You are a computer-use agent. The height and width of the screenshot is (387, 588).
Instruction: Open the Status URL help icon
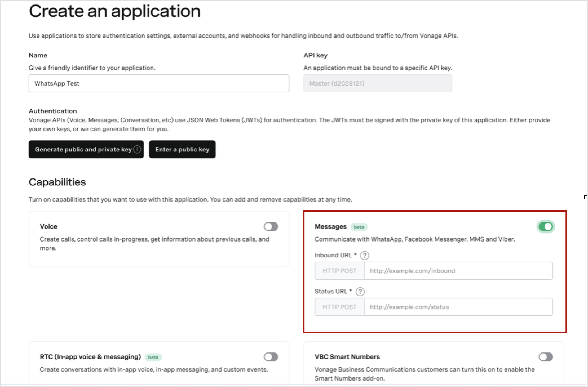[360, 291]
